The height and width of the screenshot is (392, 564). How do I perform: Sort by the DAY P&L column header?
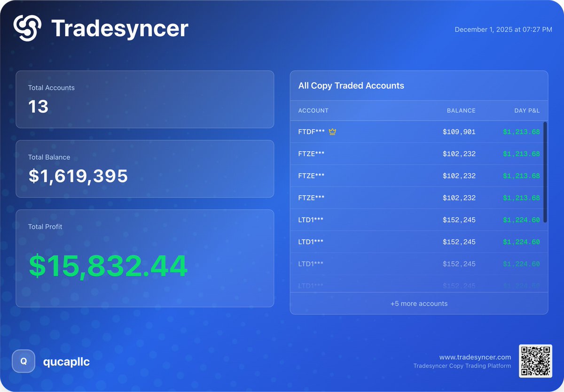pyautogui.click(x=527, y=110)
